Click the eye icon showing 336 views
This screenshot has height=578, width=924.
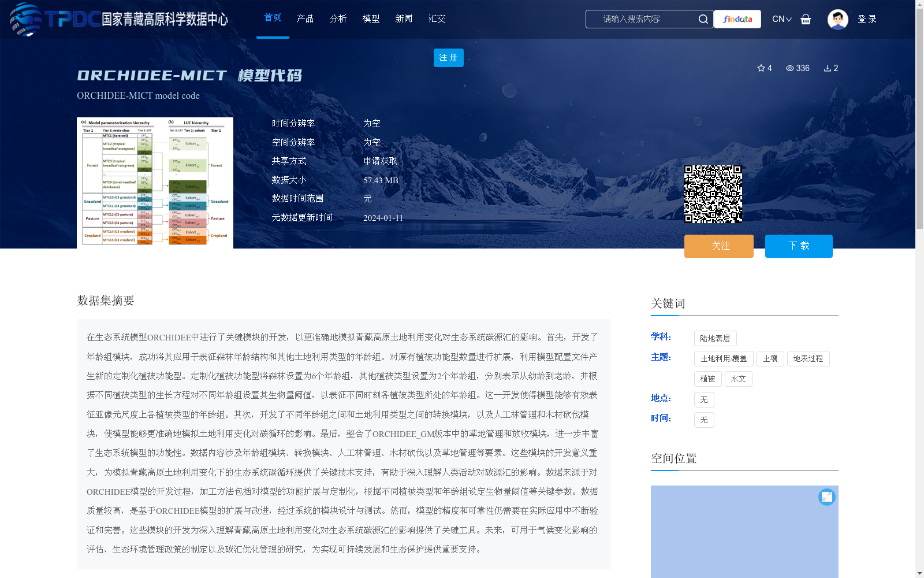pyautogui.click(x=789, y=68)
